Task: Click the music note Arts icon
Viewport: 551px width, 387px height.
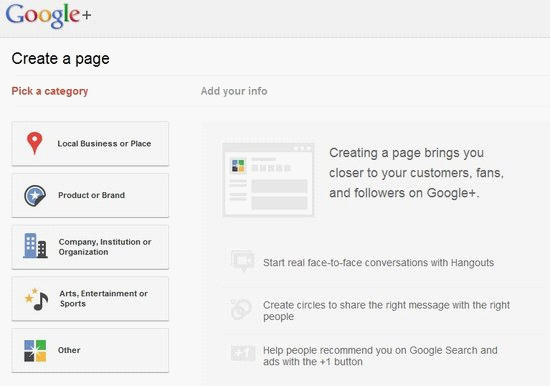Action: (36, 299)
